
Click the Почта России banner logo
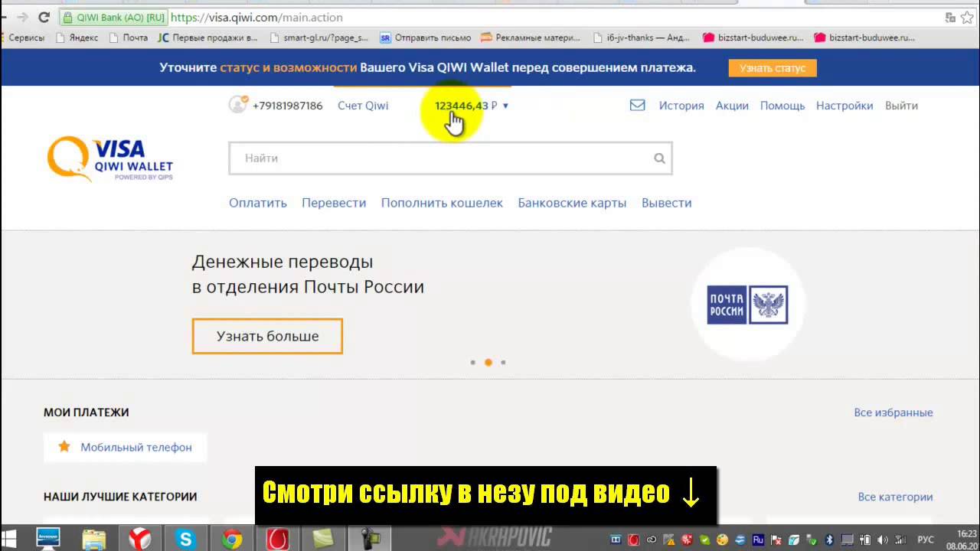[747, 305]
